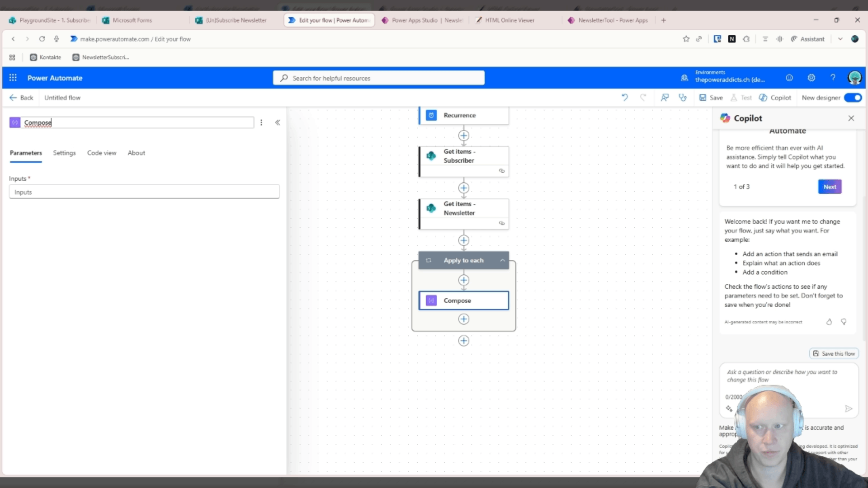Toggle the New designer switch
The image size is (868, 488).
(x=853, y=98)
